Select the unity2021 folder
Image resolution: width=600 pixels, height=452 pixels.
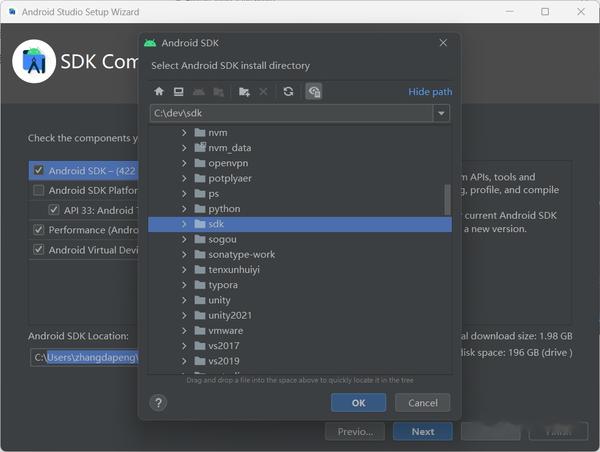(230, 315)
